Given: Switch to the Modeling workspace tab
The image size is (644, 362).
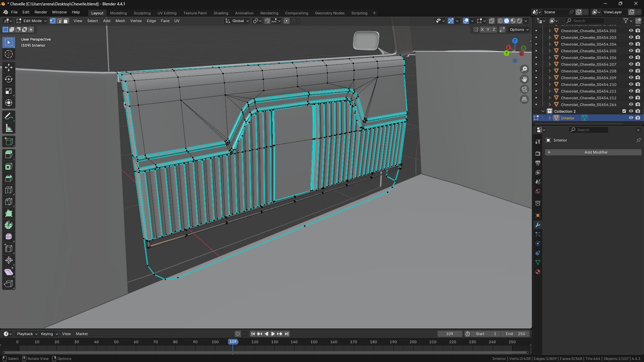Looking at the screenshot, I should tap(118, 13).
